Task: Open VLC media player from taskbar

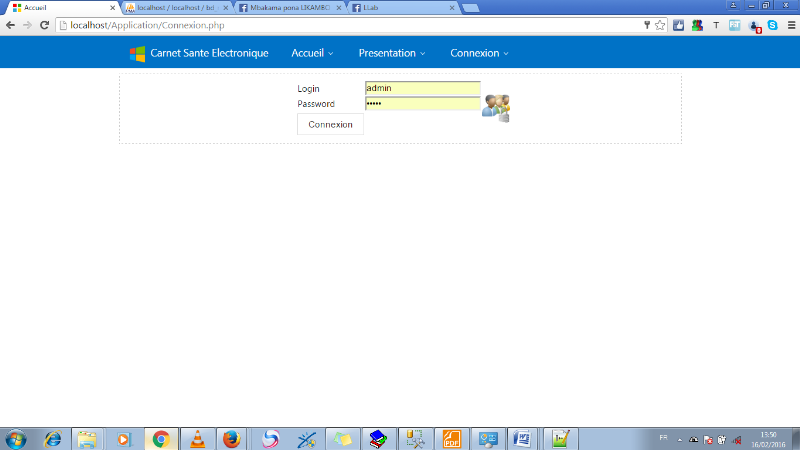Action: 197,439
